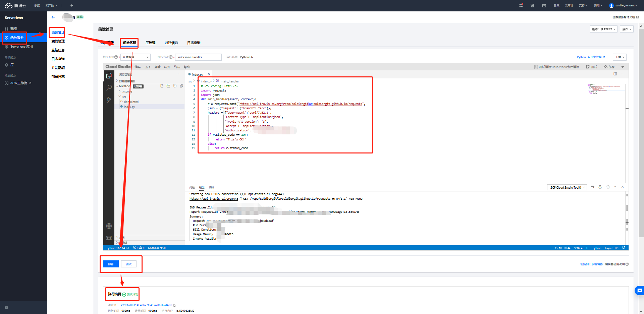Click the new file icon beside MYBLOG

(162, 86)
